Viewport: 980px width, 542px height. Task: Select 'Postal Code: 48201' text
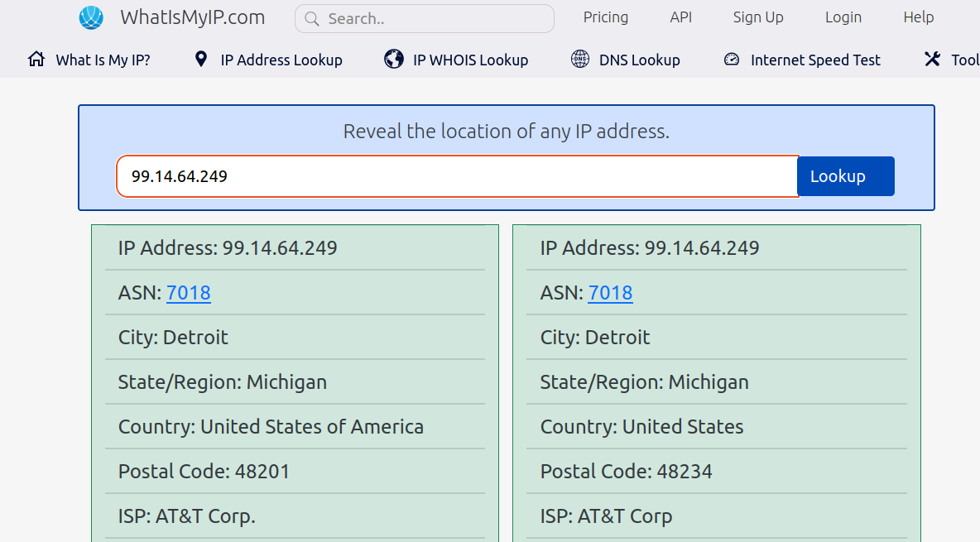coord(204,472)
